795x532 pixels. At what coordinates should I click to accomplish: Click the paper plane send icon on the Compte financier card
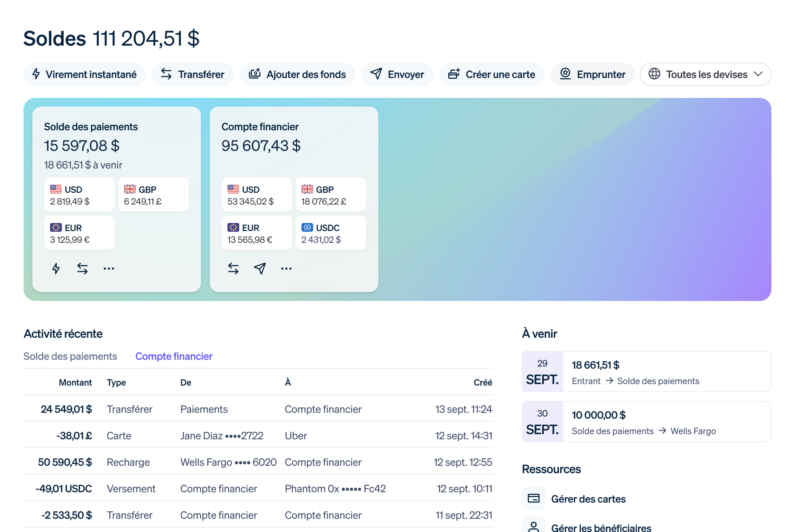click(259, 268)
